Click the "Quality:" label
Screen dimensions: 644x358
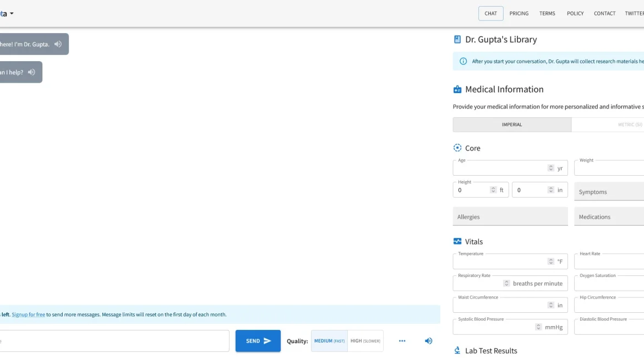[297, 341]
